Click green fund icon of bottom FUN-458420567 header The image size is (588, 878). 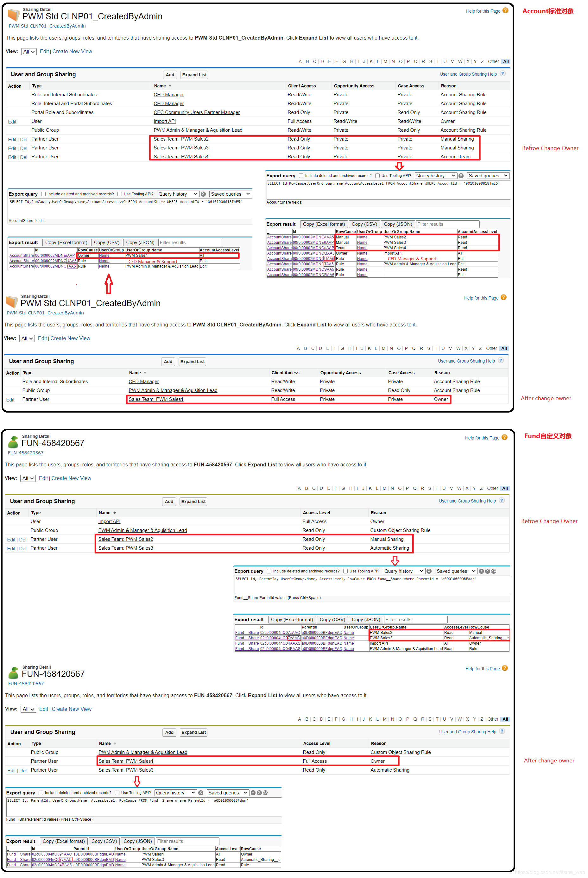click(14, 673)
